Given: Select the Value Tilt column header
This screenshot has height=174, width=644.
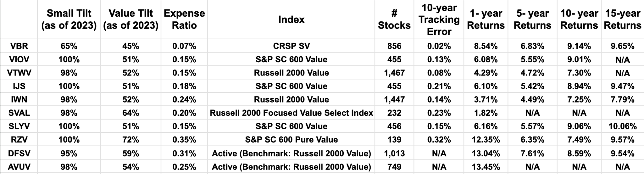Looking at the screenshot, I should click(x=130, y=20).
